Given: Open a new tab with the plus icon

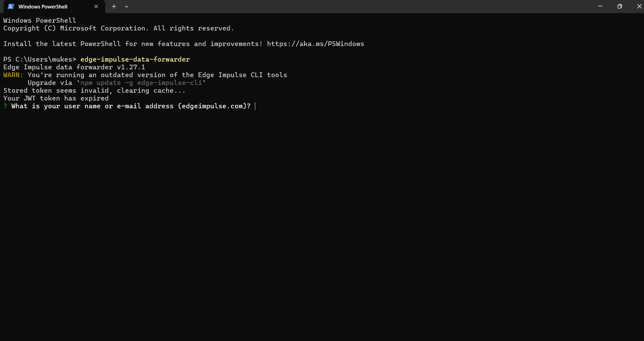Looking at the screenshot, I should coord(114,6).
